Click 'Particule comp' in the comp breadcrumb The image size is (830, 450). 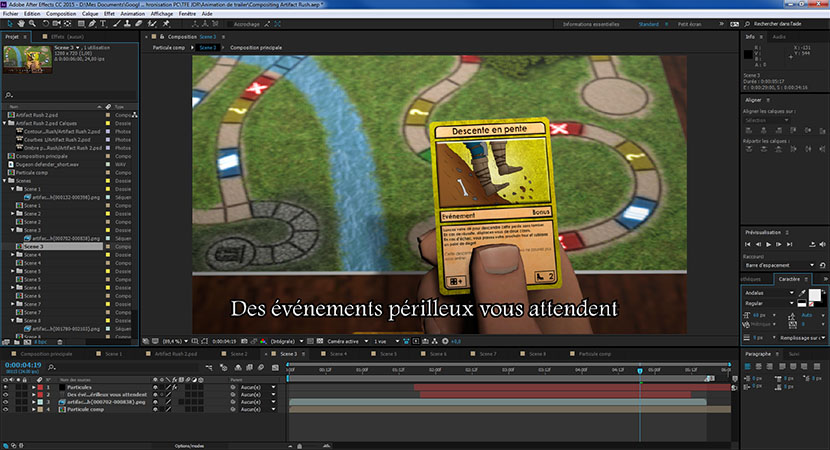(169, 48)
